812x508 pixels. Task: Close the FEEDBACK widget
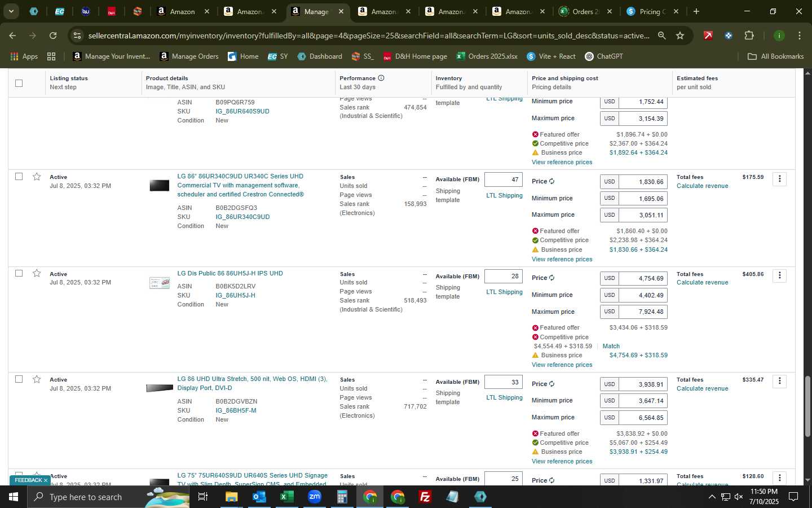coord(46,480)
